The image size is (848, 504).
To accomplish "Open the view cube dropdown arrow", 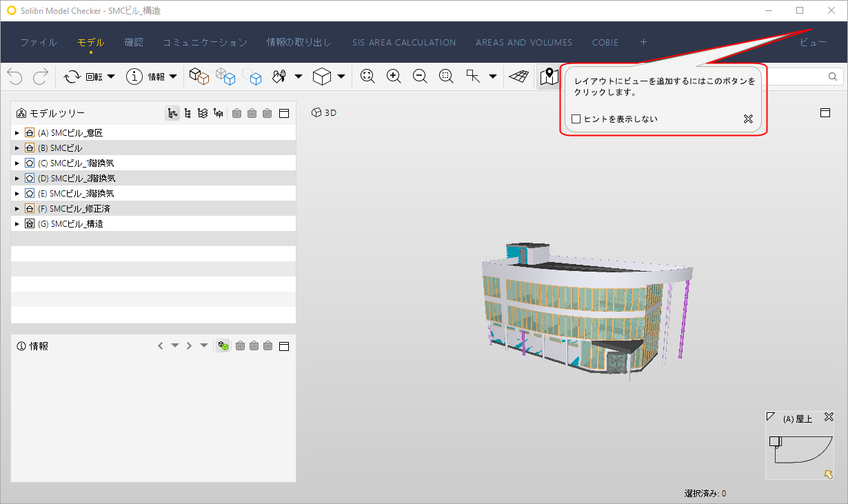I will coord(341,77).
